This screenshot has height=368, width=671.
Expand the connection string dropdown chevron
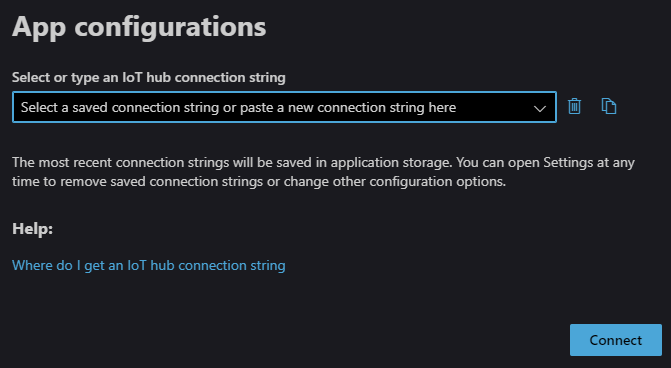pos(540,108)
